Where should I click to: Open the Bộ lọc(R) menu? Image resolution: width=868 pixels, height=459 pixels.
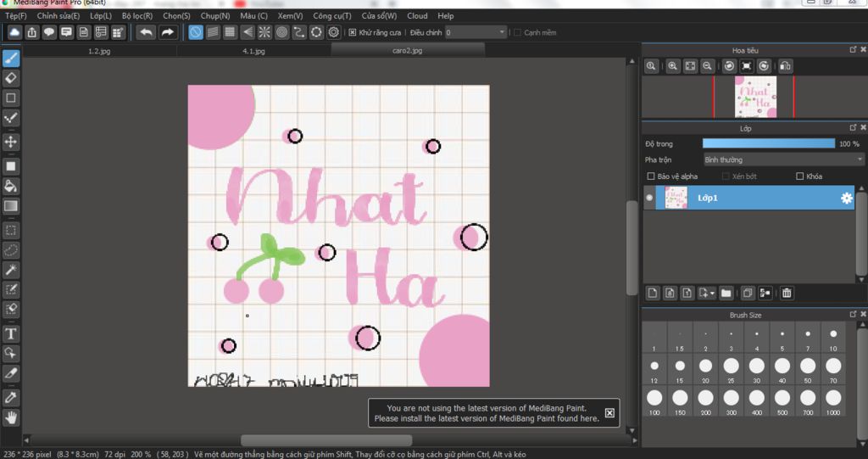(x=137, y=16)
